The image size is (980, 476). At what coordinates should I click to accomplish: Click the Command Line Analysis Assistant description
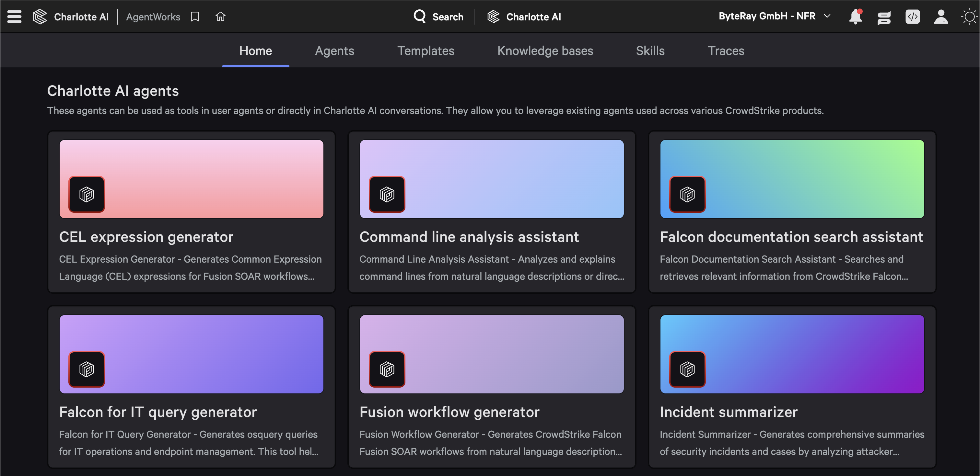pyautogui.click(x=492, y=268)
